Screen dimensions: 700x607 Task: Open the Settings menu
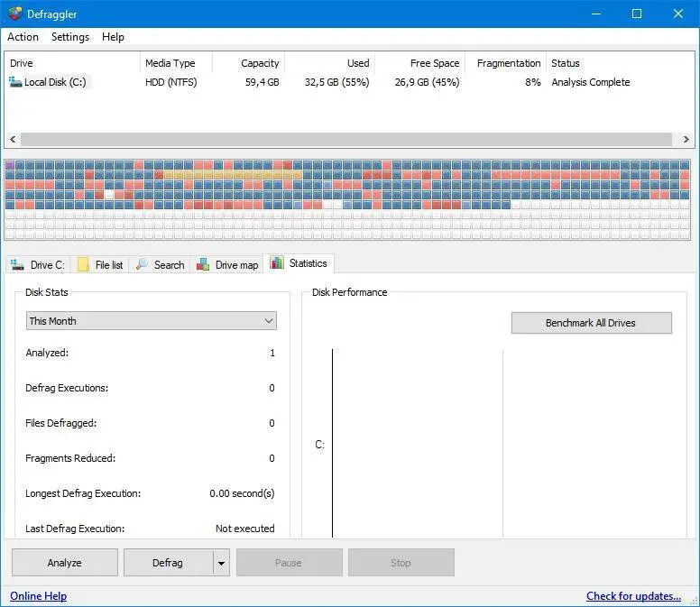click(70, 37)
